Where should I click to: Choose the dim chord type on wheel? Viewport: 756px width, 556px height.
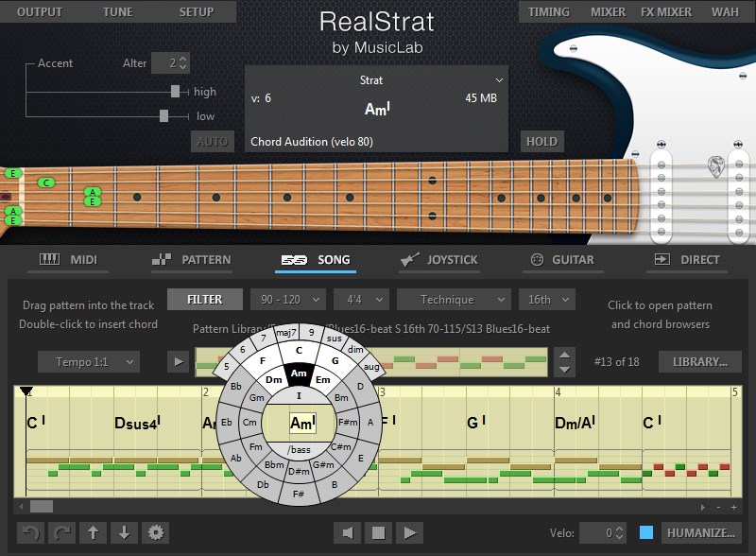pos(355,350)
